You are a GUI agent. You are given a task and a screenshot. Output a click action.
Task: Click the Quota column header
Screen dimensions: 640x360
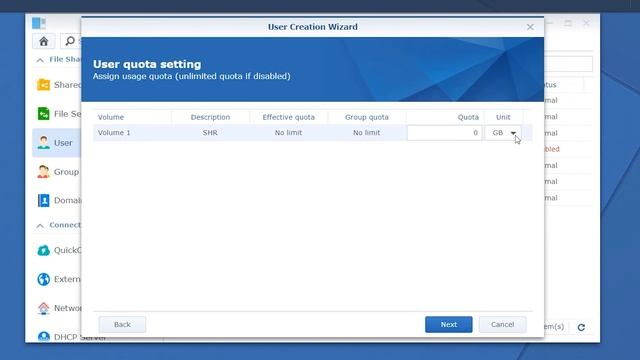[445, 117]
